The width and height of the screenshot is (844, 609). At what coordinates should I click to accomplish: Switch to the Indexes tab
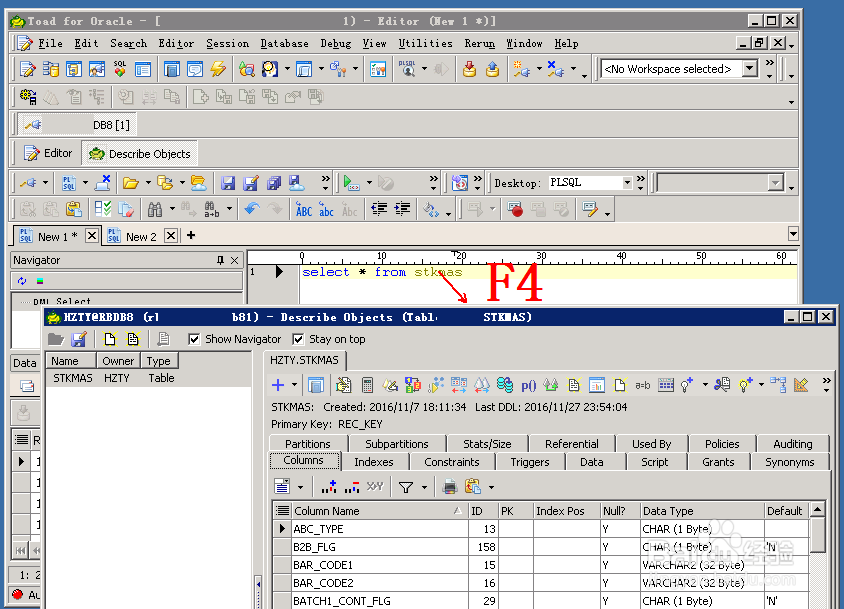(x=374, y=462)
